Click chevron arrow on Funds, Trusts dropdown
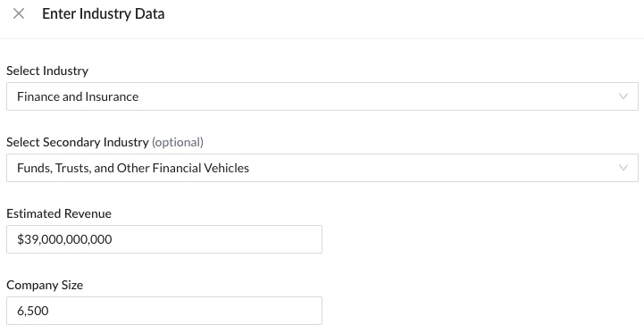The height and width of the screenshot is (333, 644). tap(623, 168)
